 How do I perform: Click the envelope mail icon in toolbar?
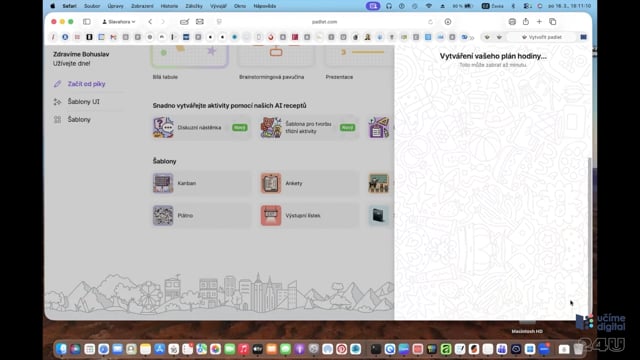[200, 22]
